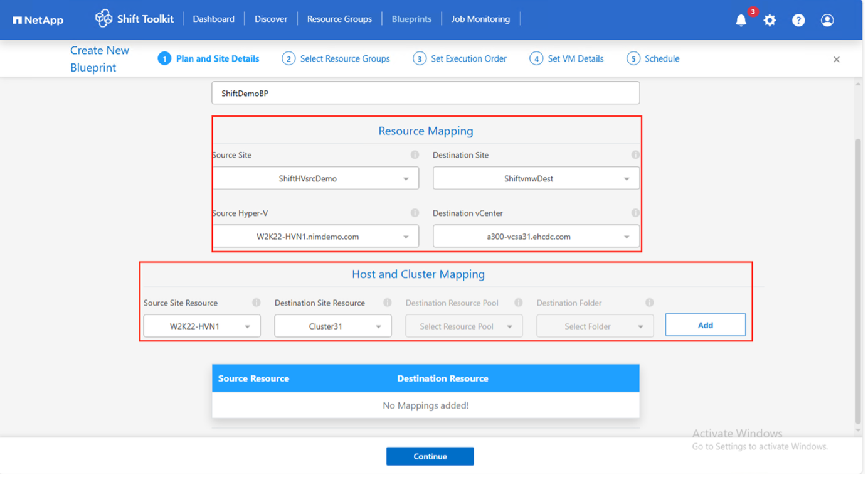Image resolution: width=868 pixels, height=477 pixels.
Task: Go to the Dashboard menu
Action: point(213,19)
